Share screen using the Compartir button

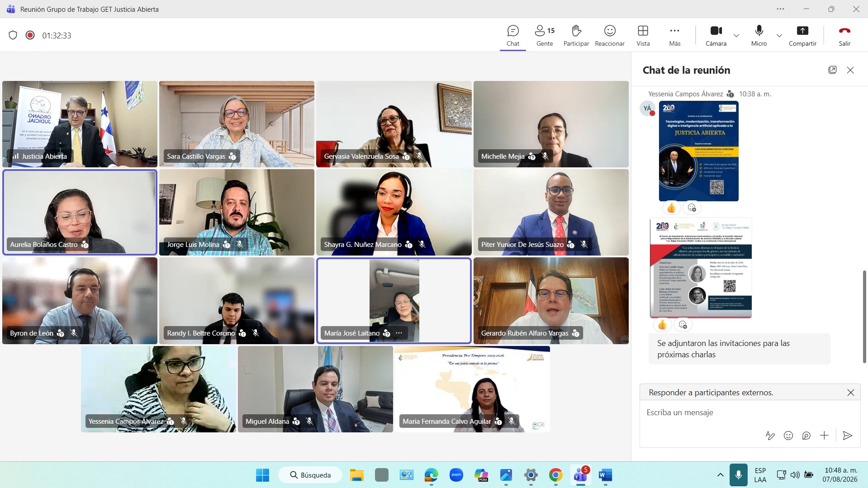coord(802,36)
